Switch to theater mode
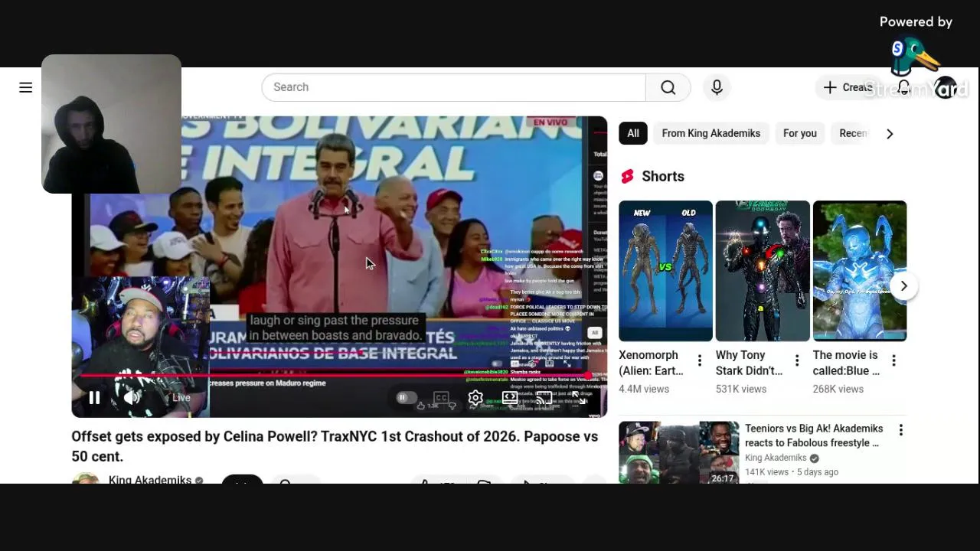The width and height of the screenshot is (980, 551). (510, 397)
